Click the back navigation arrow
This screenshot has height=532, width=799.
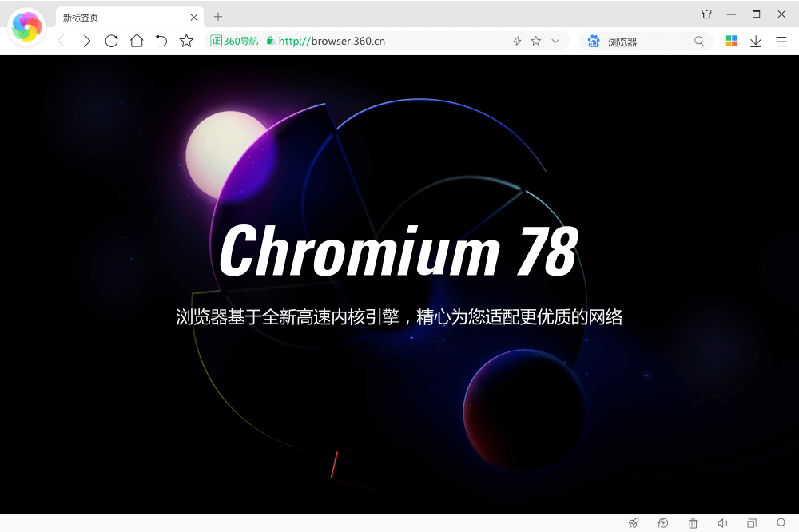click(x=62, y=41)
